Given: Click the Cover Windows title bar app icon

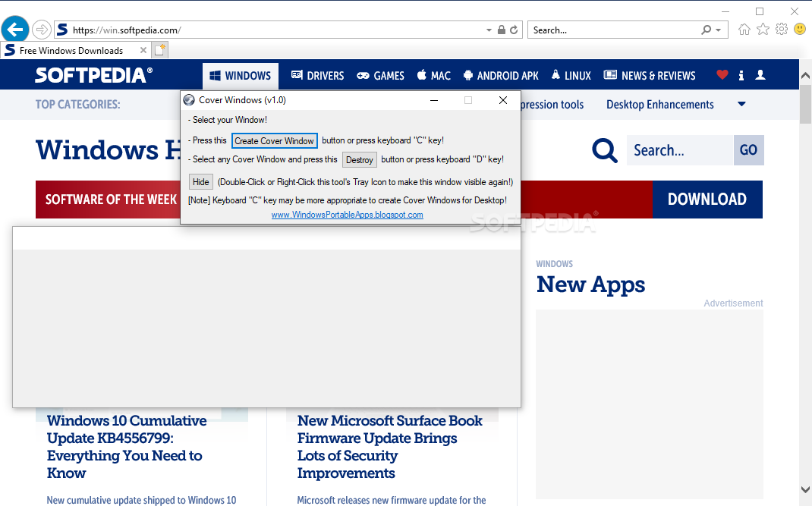Looking at the screenshot, I should tap(190, 100).
